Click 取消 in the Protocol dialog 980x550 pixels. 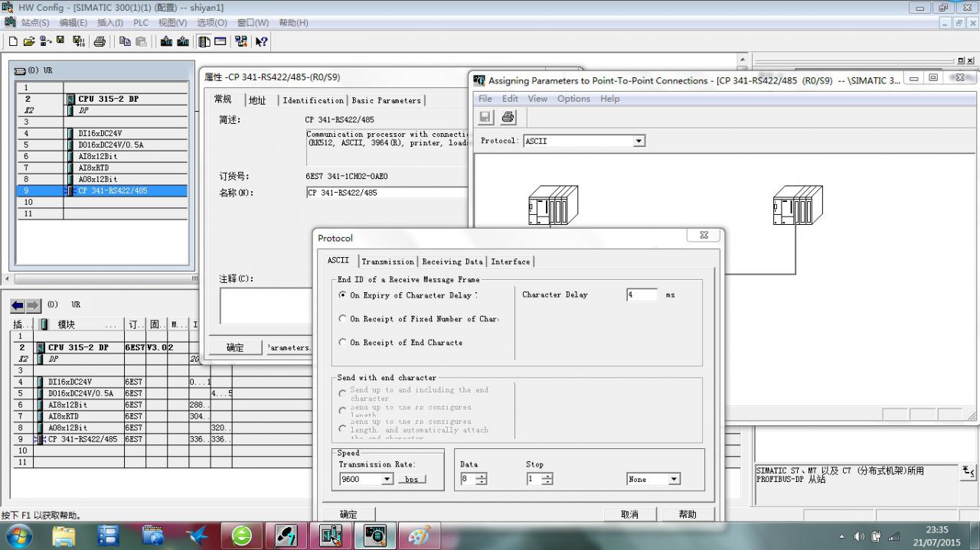(x=629, y=514)
